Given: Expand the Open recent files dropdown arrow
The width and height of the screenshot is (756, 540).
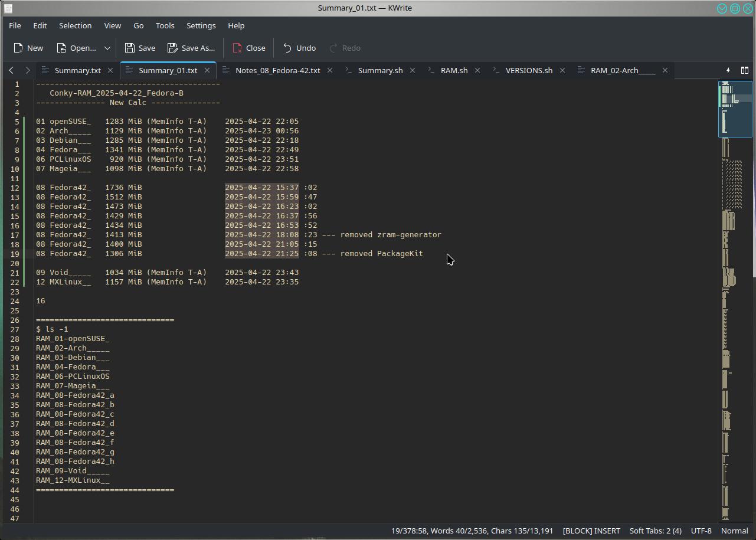Looking at the screenshot, I should tap(107, 48).
